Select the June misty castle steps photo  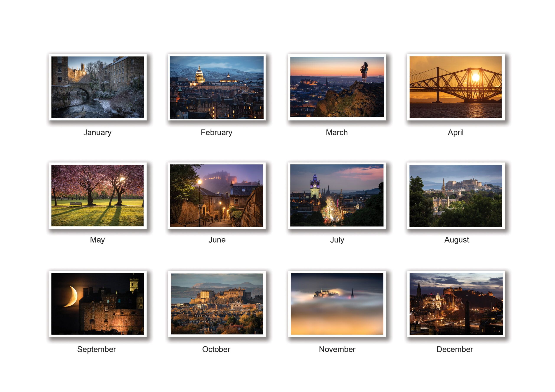click(217, 196)
